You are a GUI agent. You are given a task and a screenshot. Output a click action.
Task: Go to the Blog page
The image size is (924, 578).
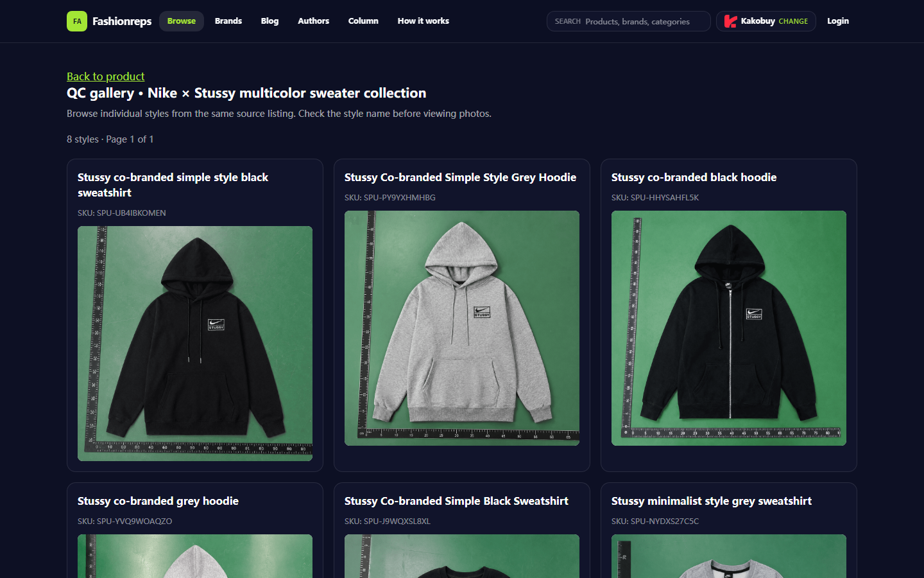269,21
